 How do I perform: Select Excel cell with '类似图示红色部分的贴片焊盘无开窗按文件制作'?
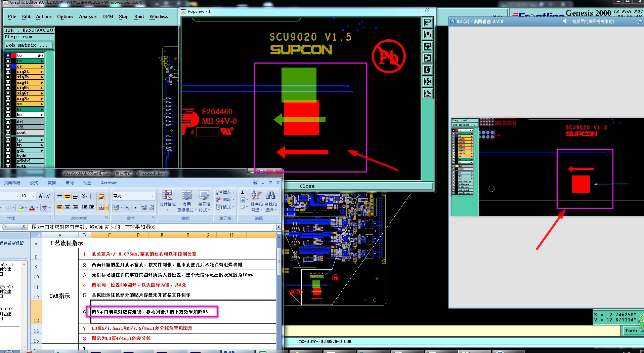[x=183, y=295]
